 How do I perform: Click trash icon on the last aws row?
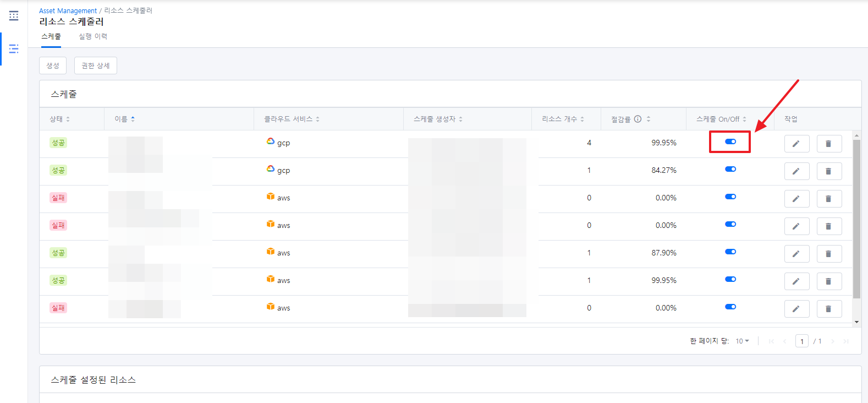(828, 309)
